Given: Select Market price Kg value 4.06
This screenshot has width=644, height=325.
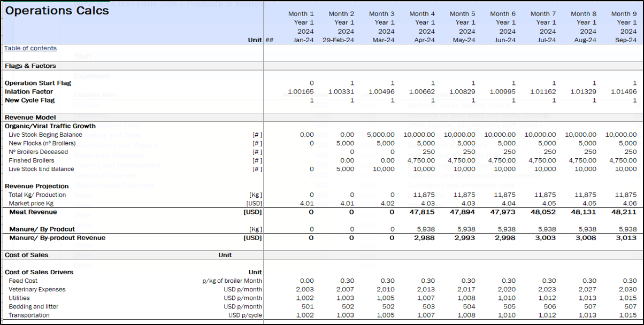Looking at the screenshot, I should (630, 203).
